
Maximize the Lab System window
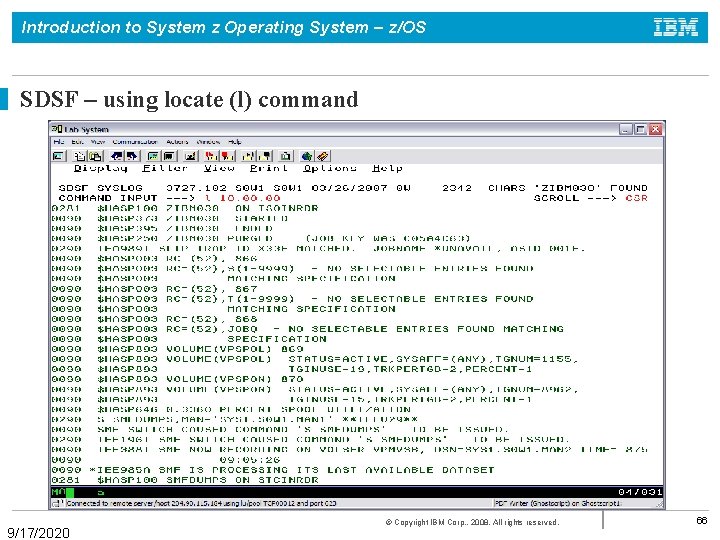point(640,129)
